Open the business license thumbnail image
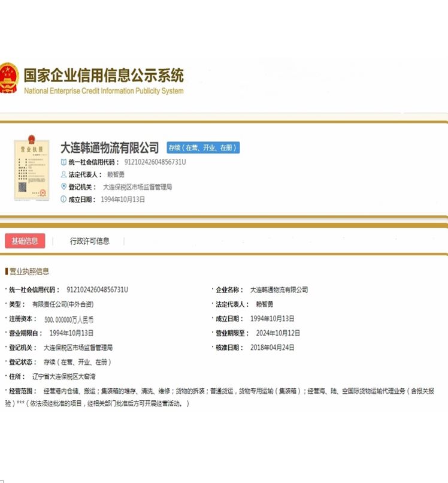 click(x=31, y=168)
